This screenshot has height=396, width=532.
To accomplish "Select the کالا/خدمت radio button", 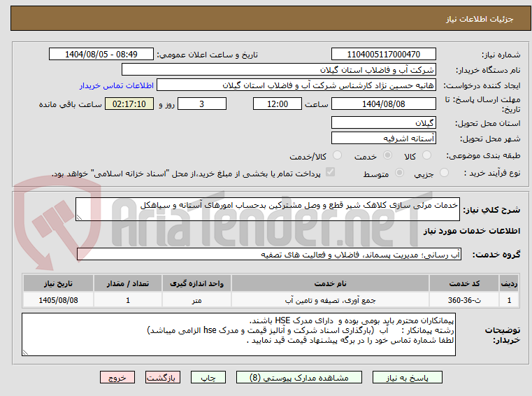I will 337,155.
